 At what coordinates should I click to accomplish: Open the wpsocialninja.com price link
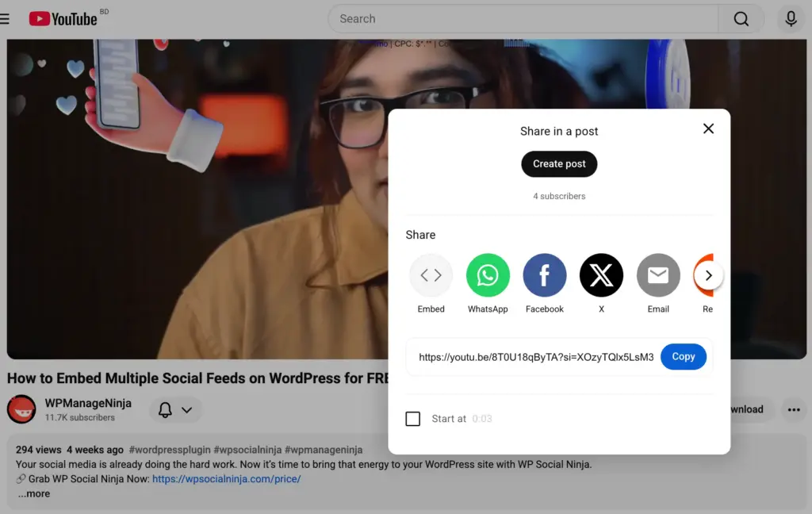[x=226, y=479]
